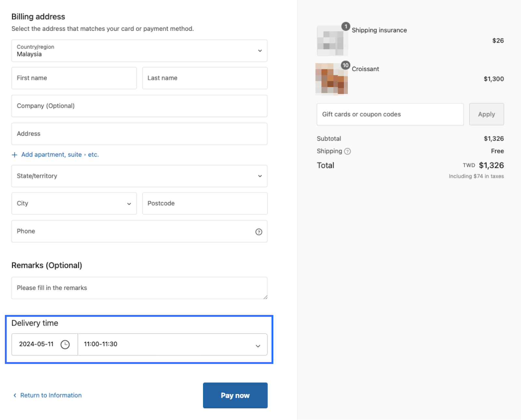Click the Croissant product thumbnail
The height and width of the screenshot is (420, 521).
tap(331, 79)
